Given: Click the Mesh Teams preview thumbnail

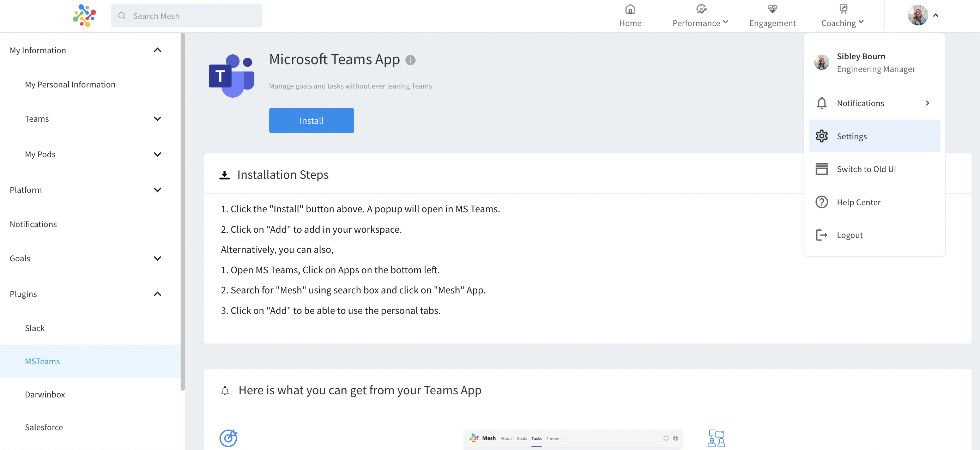Looking at the screenshot, I should point(573,440).
